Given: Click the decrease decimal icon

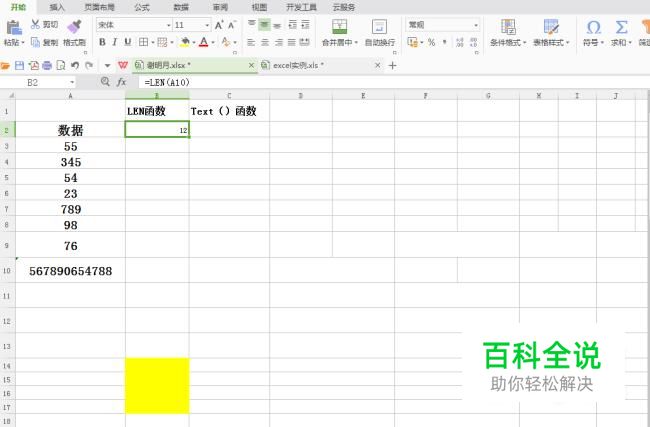Looking at the screenshot, I should 473,42.
